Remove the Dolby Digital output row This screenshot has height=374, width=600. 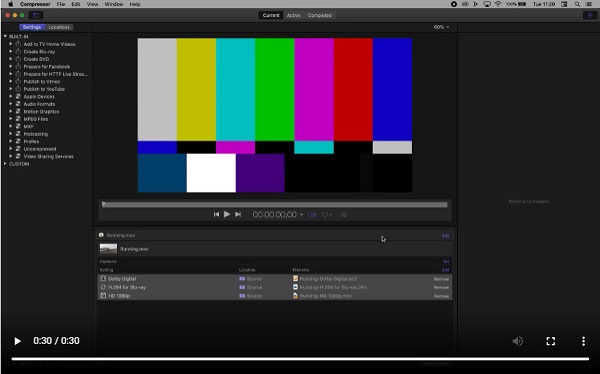(x=441, y=279)
